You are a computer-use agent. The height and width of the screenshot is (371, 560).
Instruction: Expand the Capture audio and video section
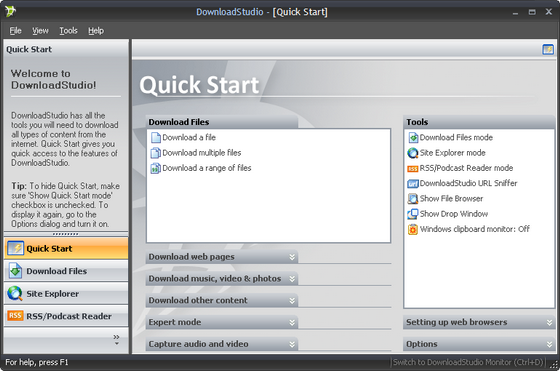pos(222,344)
